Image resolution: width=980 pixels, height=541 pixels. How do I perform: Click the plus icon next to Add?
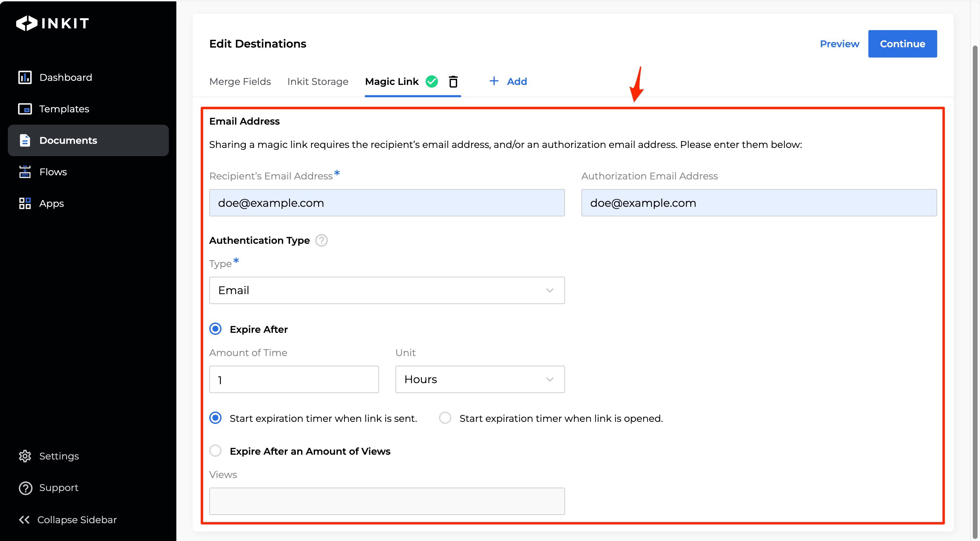[494, 81]
